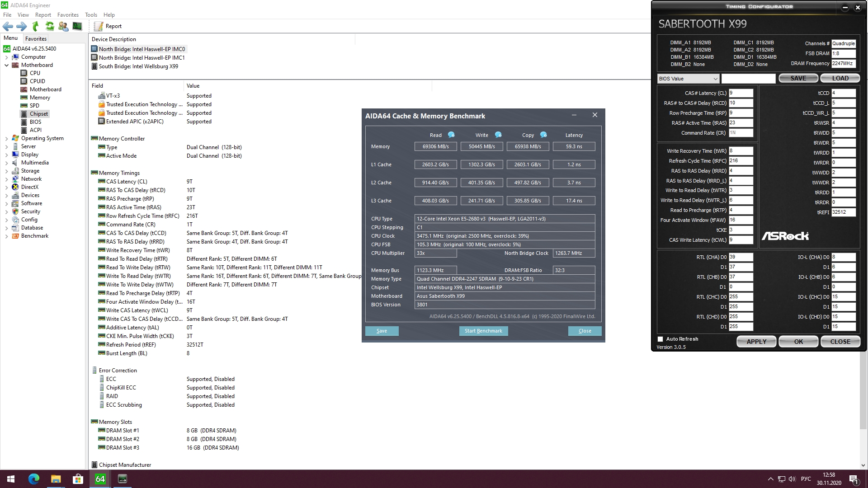Switch to the Favorites tab

tap(36, 38)
